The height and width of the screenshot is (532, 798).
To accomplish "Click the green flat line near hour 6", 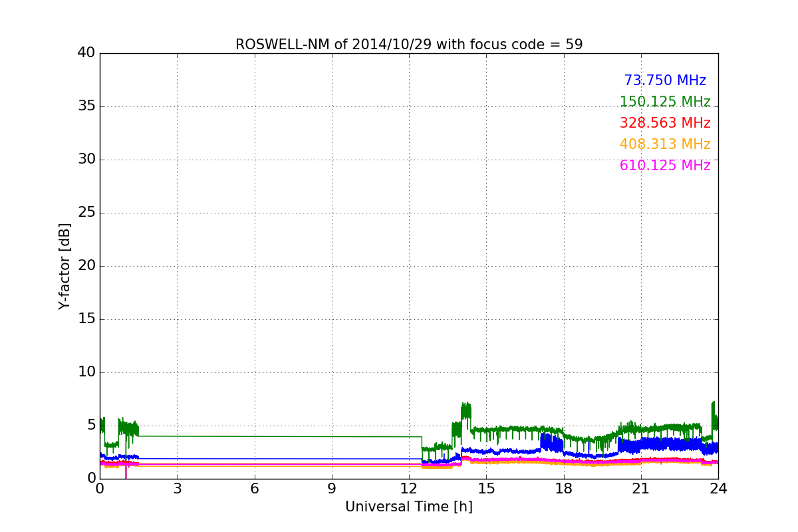I will pos(254,436).
